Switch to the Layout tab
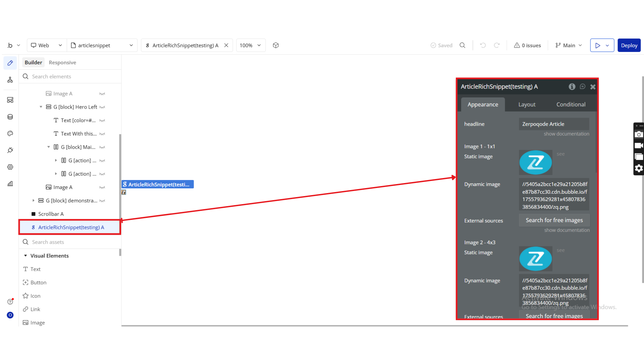The width and height of the screenshot is (644, 362). coord(527,105)
